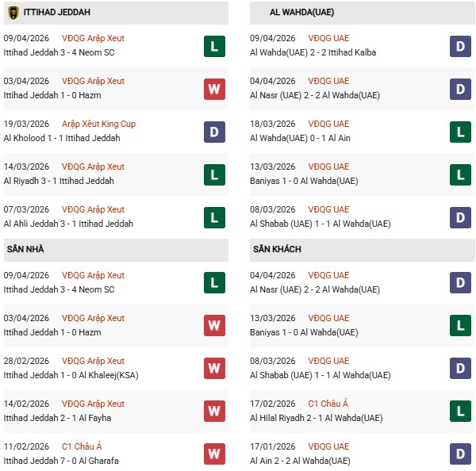
Task: Click the W badge for Ittihad Jeddah 1-0 Hazm in recent form
Action: [x=214, y=89]
